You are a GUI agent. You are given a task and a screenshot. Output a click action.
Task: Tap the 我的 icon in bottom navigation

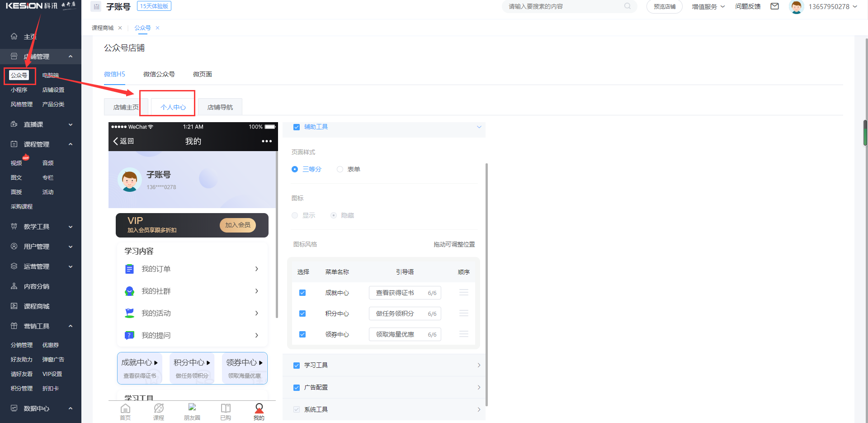tap(259, 412)
